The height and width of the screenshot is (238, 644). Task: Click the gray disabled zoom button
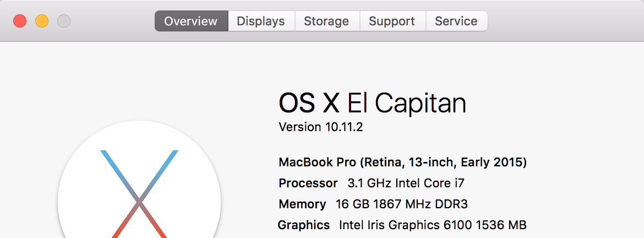pos(64,21)
